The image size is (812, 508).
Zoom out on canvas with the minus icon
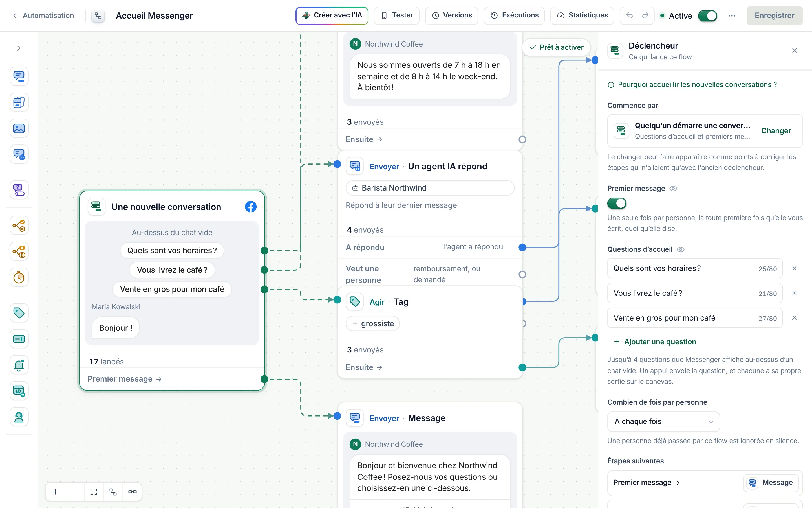pos(74,492)
